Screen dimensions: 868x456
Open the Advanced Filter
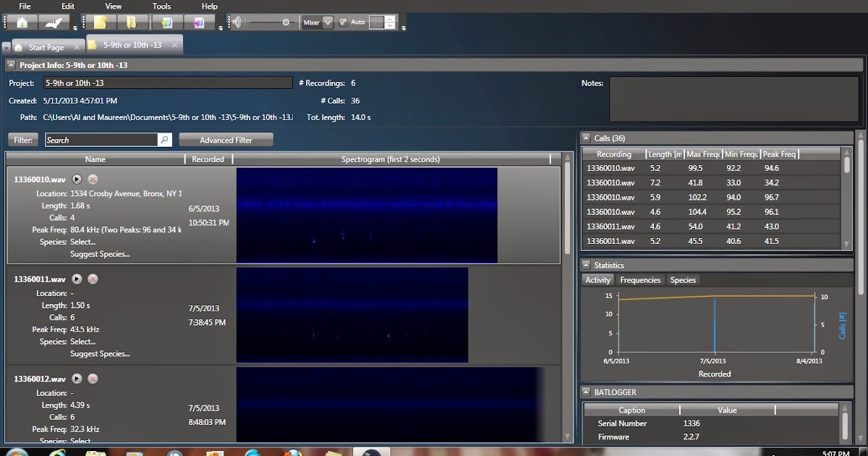pyautogui.click(x=226, y=139)
